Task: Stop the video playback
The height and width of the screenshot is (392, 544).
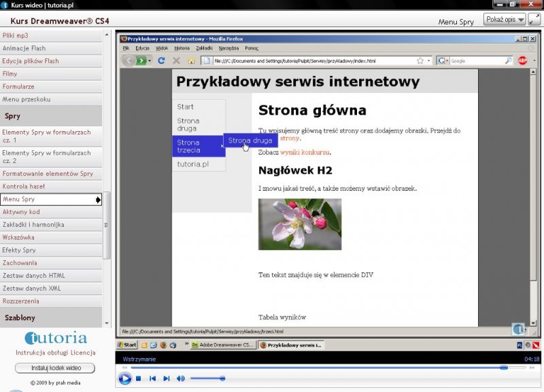Action: tap(139, 378)
